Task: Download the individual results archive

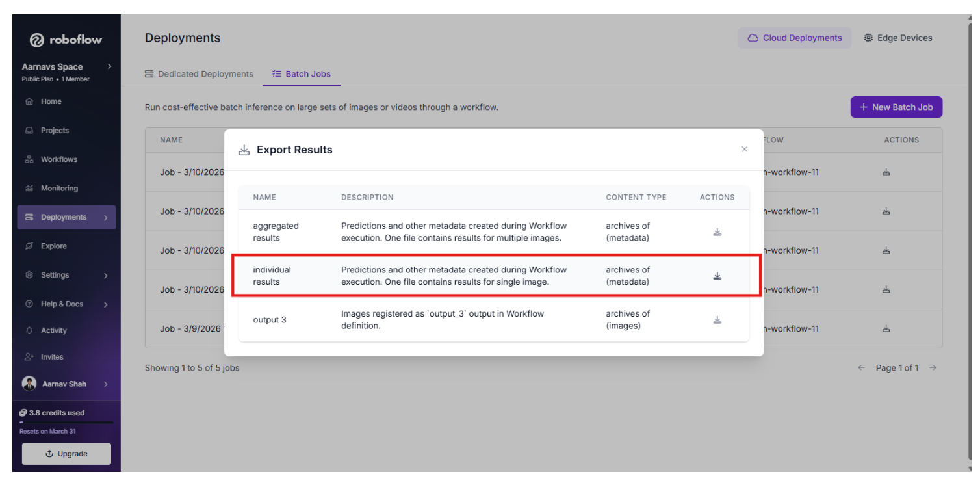Action: coord(717,276)
